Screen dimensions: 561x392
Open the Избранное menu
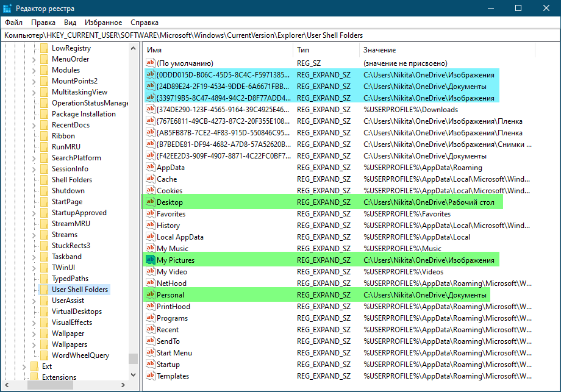click(104, 23)
